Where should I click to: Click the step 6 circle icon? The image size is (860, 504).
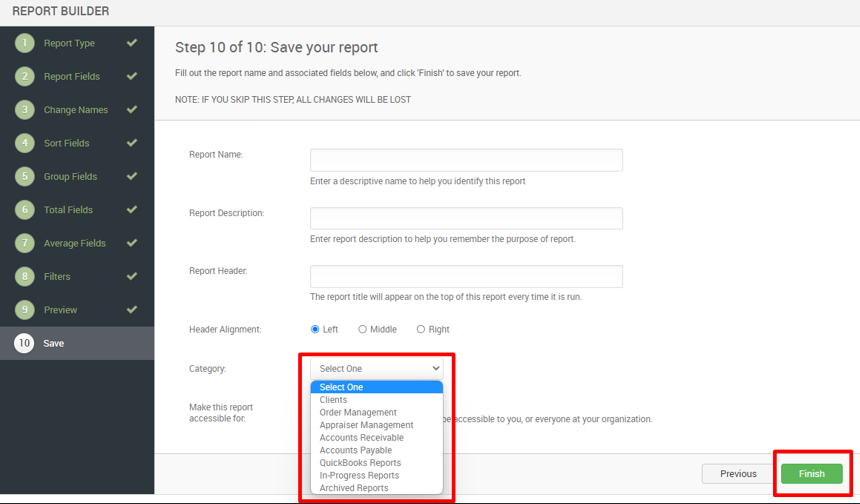25,209
